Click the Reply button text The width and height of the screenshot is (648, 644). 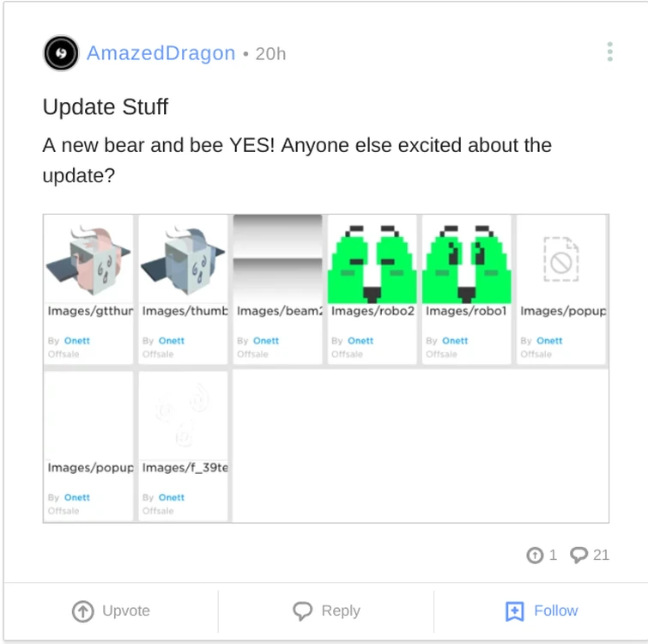(x=341, y=611)
